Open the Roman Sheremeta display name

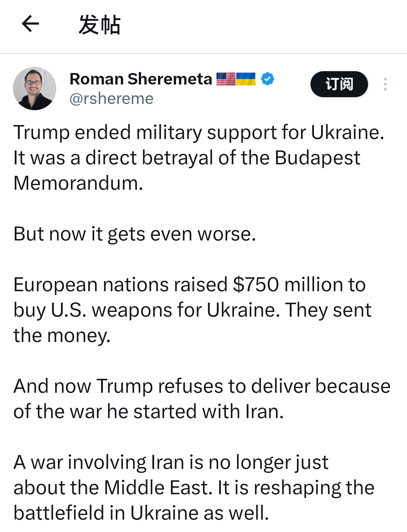(141, 79)
